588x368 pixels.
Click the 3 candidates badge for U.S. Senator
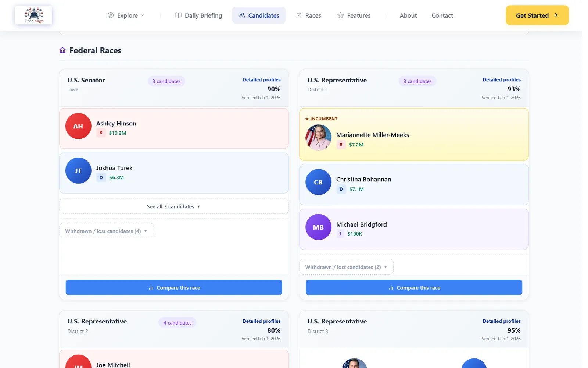pyautogui.click(x=166, y=81)
